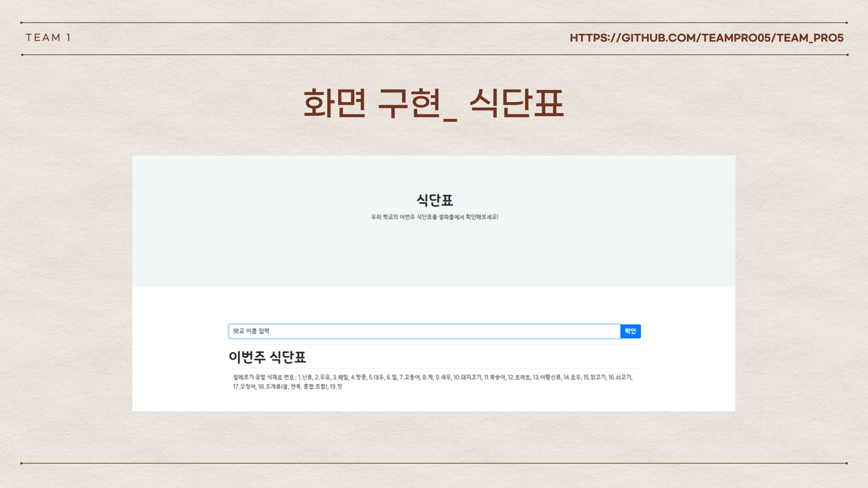Click allergen item 13.아황산류
This screenshot has height=488, width=868.
pyautogui.click(x=546, y=377)
